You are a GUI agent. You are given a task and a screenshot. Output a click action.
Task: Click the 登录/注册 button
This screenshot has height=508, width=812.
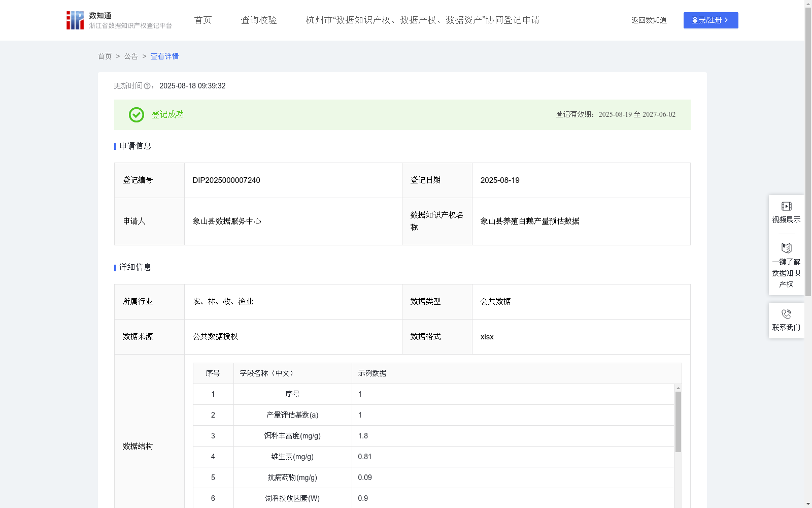[710, 20]
